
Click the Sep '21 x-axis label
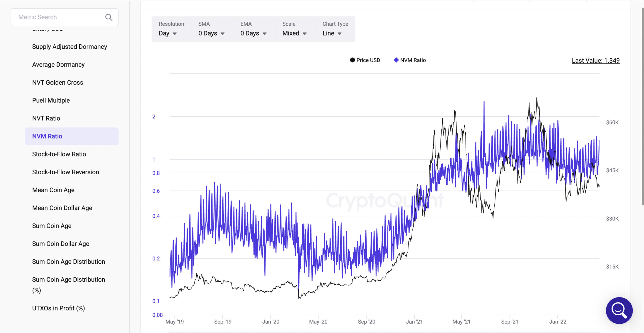pos(510,322)
